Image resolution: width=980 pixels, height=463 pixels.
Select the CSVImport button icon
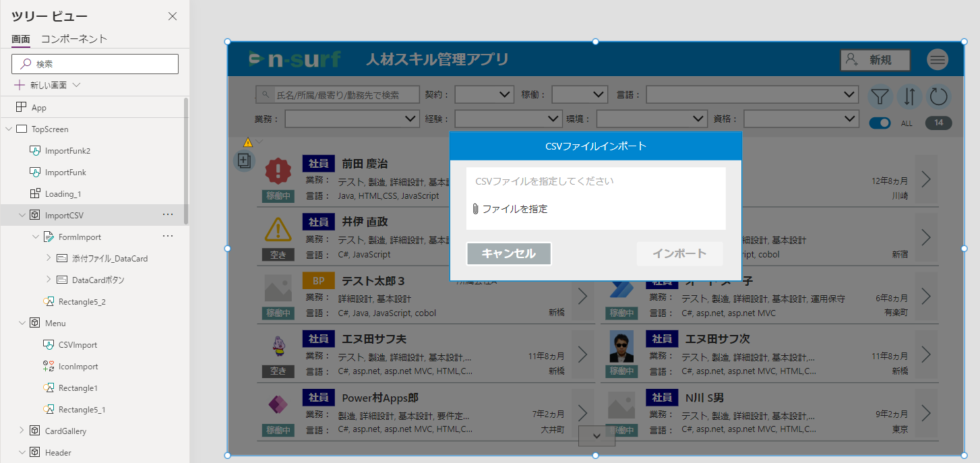coord(49,344)
